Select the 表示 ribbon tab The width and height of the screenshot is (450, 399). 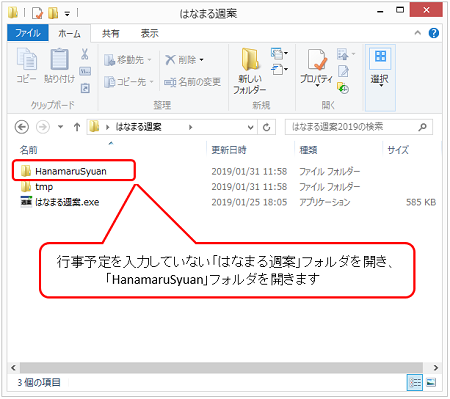149,33
